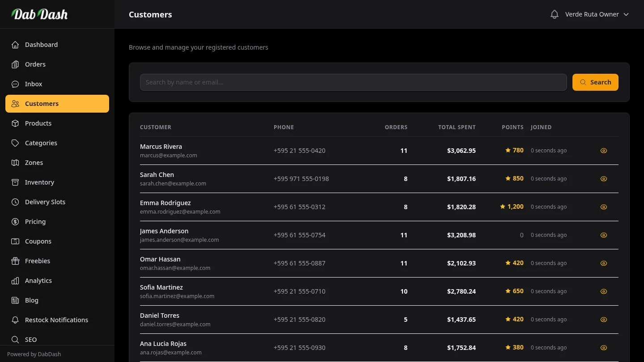View Emma Rodriguez's customer record
Viewport: 644px width, 362px height.
coord(603,206)
